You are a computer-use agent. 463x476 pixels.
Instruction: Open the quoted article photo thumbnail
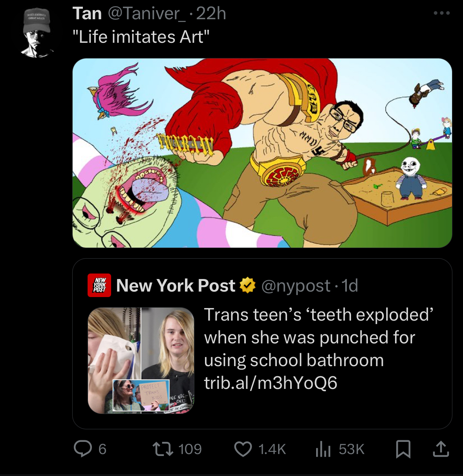[x=141, y=360]
